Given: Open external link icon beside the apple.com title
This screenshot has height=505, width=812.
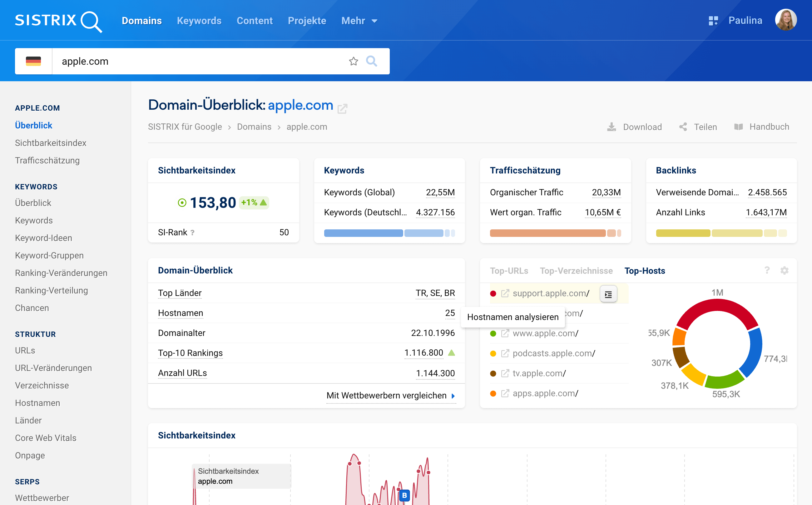Looking at the screenshot, I should pos(342,108).
